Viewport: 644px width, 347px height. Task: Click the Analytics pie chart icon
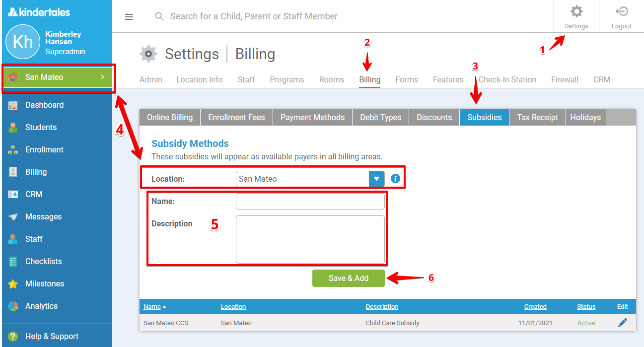pos(13,306)
